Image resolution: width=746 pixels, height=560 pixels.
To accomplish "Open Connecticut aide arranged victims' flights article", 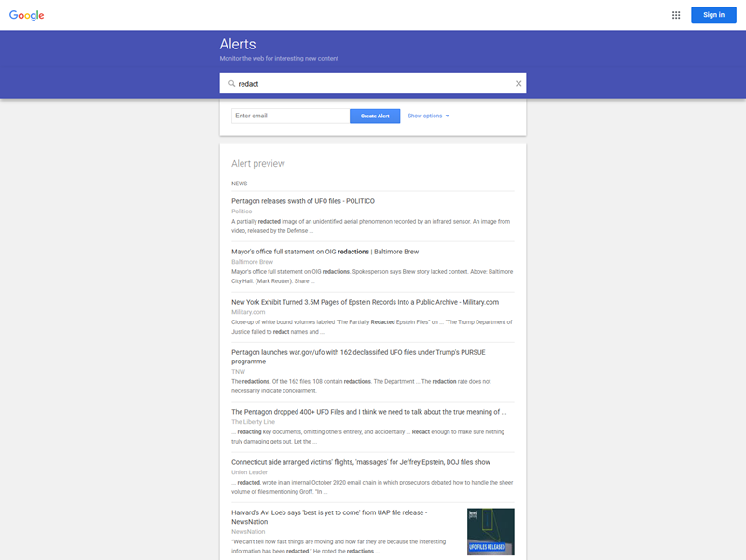I will coord(361,462).
